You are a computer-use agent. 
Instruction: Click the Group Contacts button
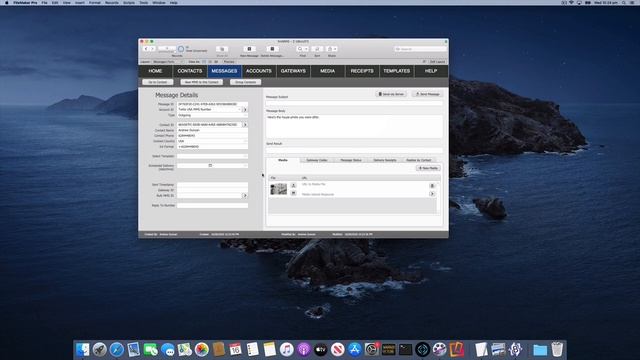(245, 82)
